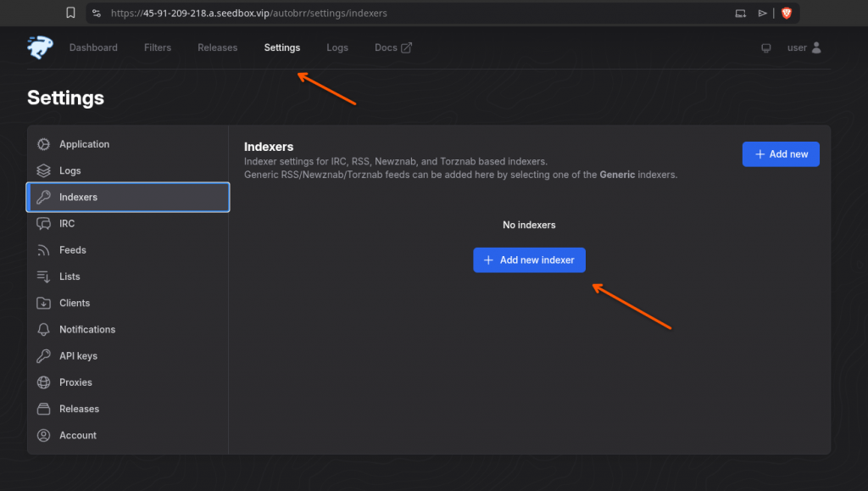Image resolution: width=868 pixels, height=491 pixels.
Task: Open Docs external link
Action: (393, 47)
